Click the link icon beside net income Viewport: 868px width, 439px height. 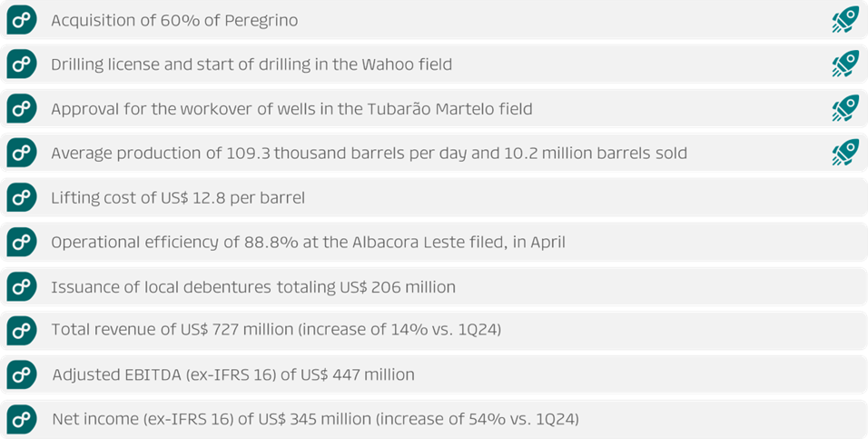pyautogui.click(x=22, y=418)
